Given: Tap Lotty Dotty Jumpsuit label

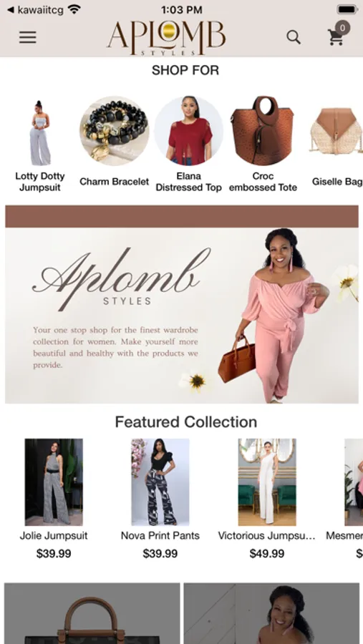Looking at the screenshot, I should (40, 182).
